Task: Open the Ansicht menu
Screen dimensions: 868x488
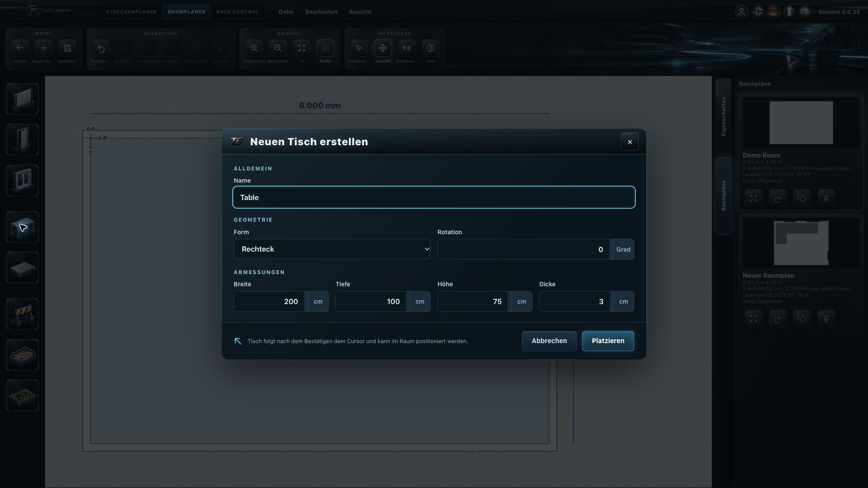Action: [360, 11]
